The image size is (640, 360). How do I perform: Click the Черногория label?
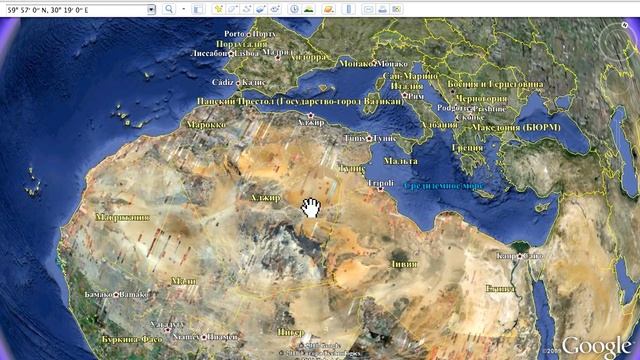[x=481, y=99]
